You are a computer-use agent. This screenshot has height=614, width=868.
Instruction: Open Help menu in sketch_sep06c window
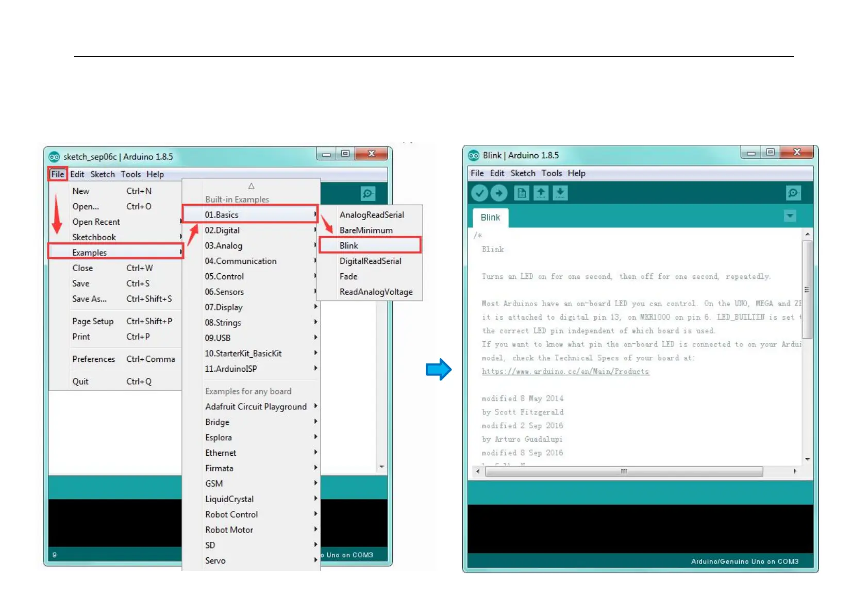[155, 174]
